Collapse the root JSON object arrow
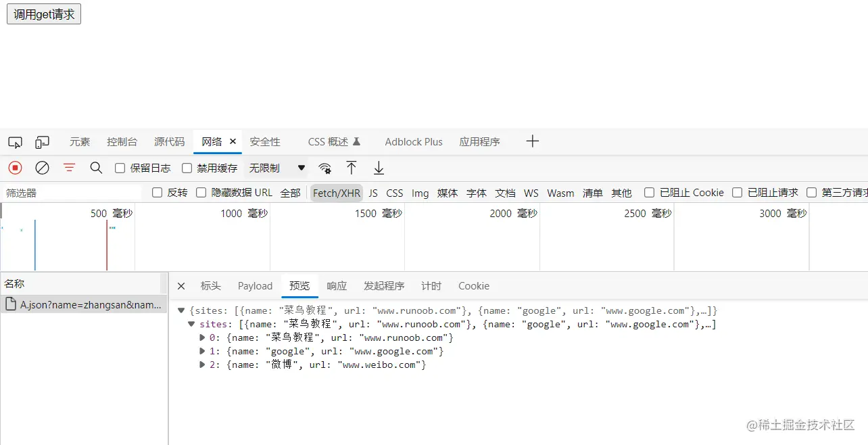The height and width of the screenshot is (445, 868). pyautogui.click(x=181, y=310)
